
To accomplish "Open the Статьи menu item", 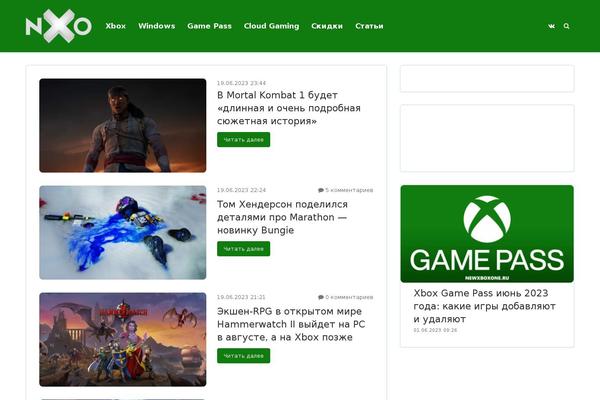I will click(x=369, y=26).
